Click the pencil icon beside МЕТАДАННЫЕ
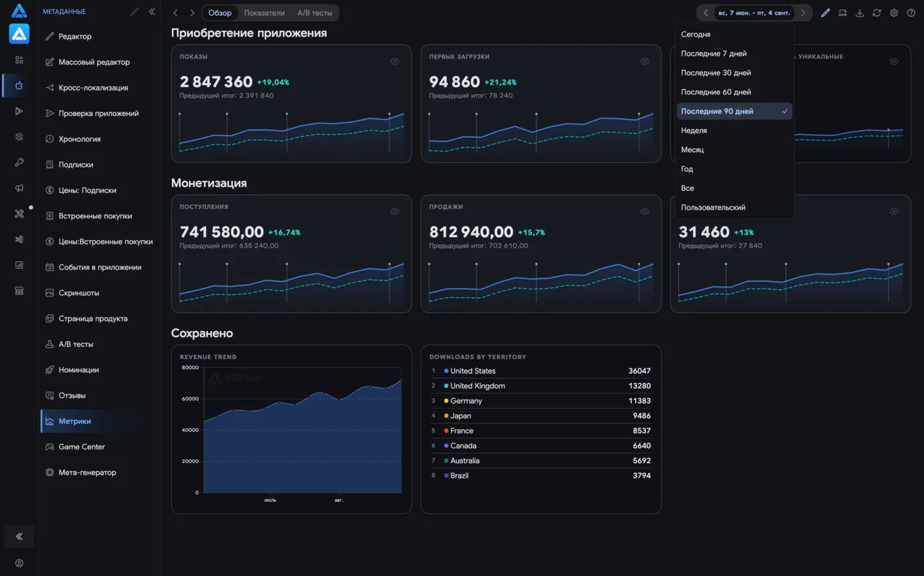Viewport: 924px width, 576px height. (x=134, y=12)
